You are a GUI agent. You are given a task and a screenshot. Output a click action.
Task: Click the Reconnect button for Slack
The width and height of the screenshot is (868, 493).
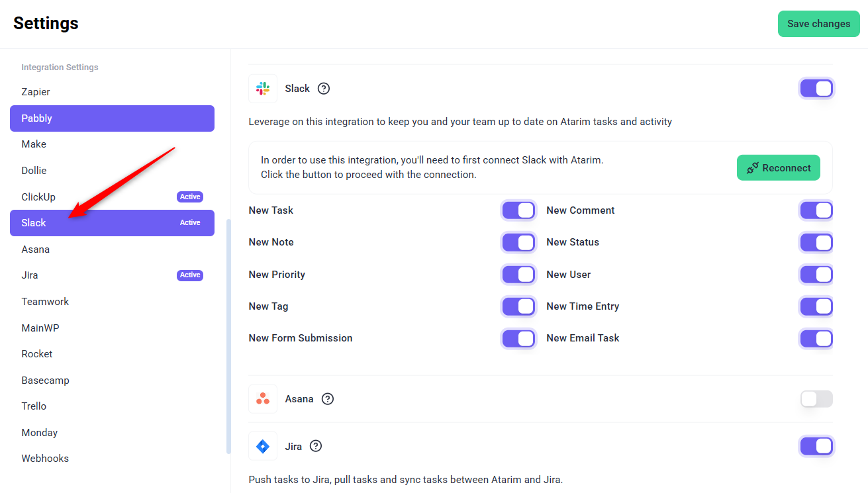pos(778,168)
